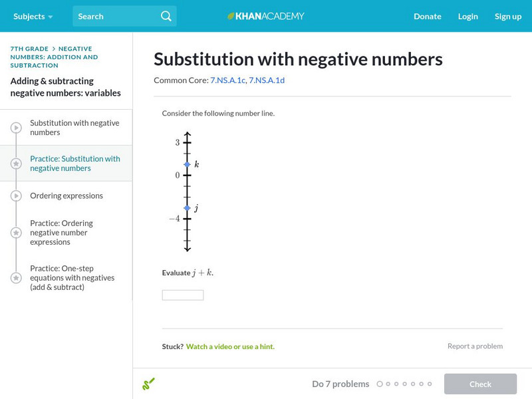Open the scratchpad pencil tool

[x=148, y=384]
